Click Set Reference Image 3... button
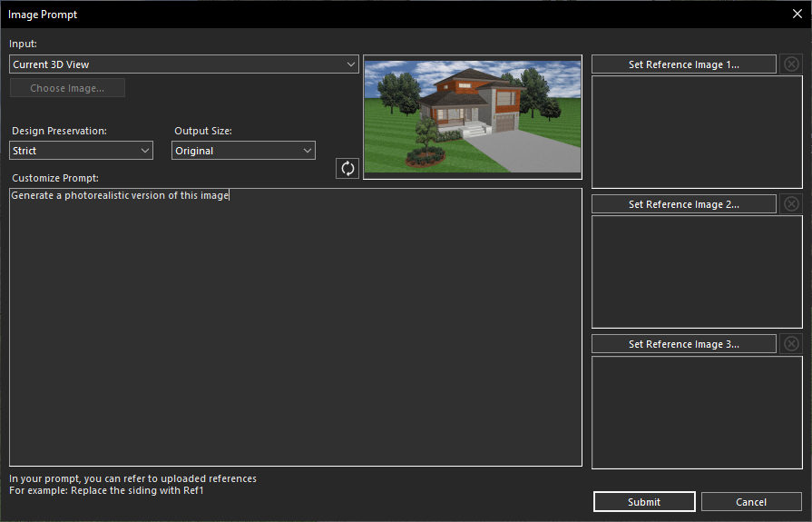This screenshot has width=812, height=522. (683, 344)
